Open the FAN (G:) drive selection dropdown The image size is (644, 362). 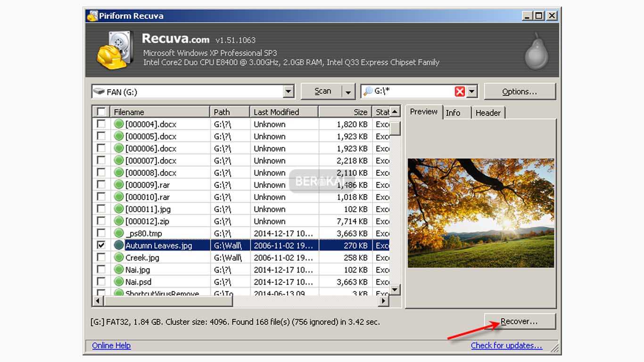pyautogui.click(x=288, y=91)
